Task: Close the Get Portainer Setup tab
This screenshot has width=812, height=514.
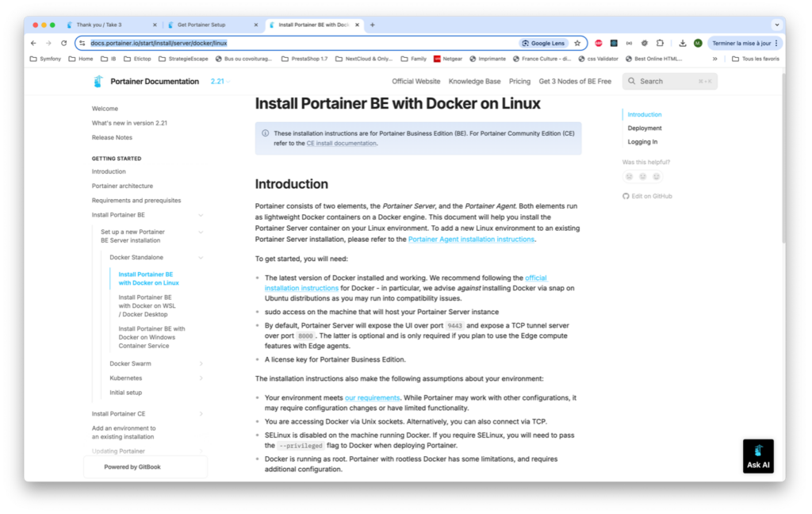Action: click(256, 25)
